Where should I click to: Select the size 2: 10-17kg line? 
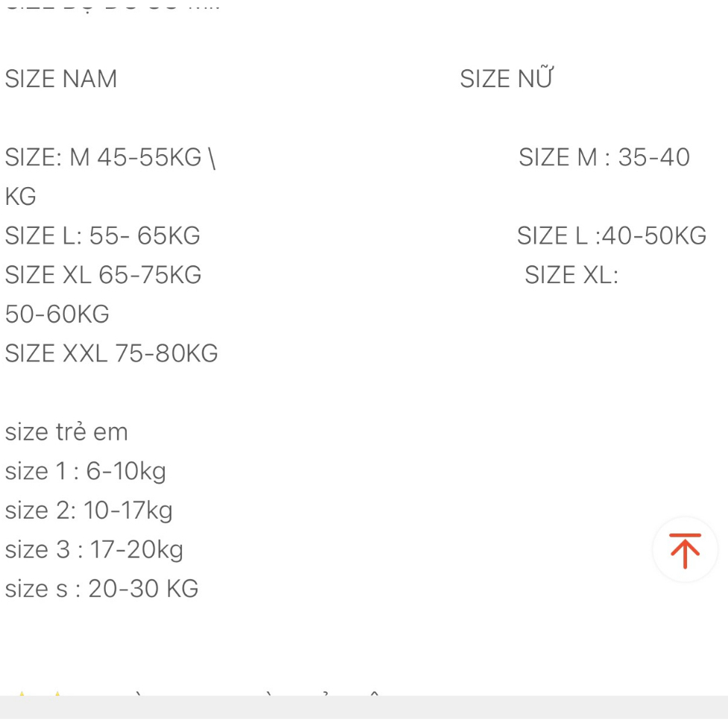point(89,511)
